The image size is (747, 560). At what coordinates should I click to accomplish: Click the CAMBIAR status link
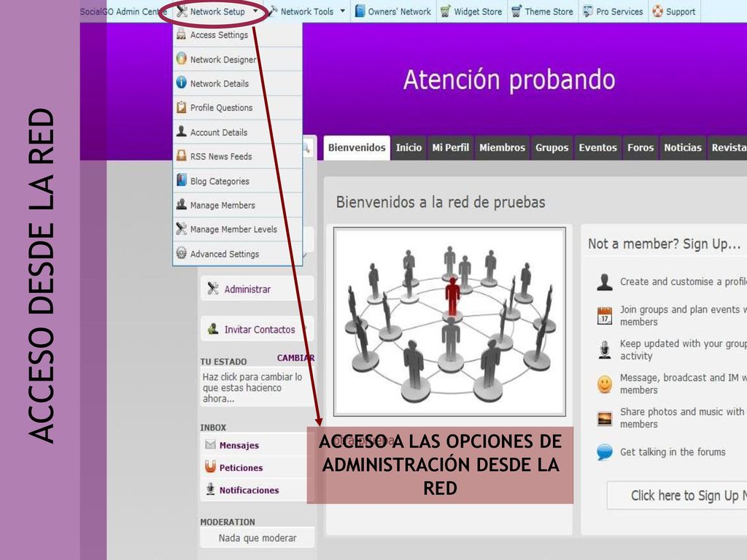click(x=295, y=357)
